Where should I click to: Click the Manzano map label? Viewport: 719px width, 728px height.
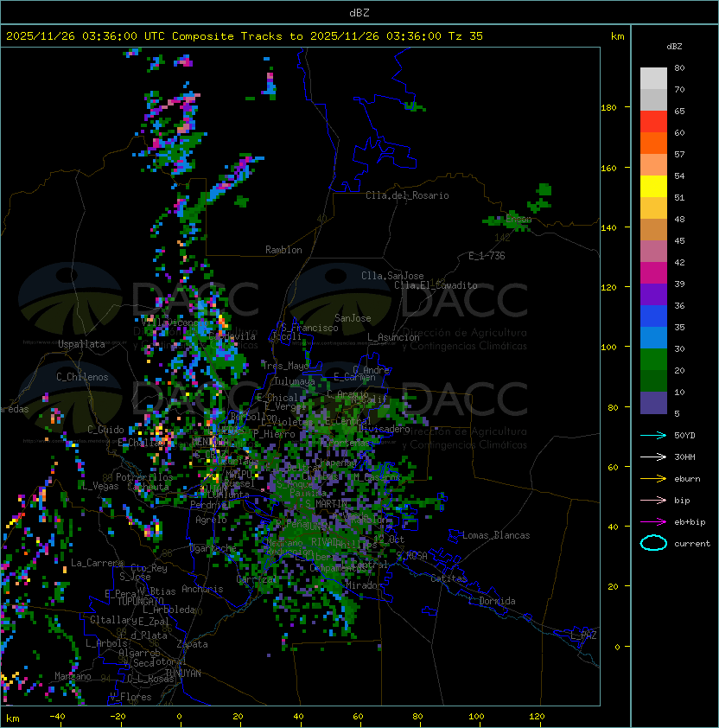73,676
